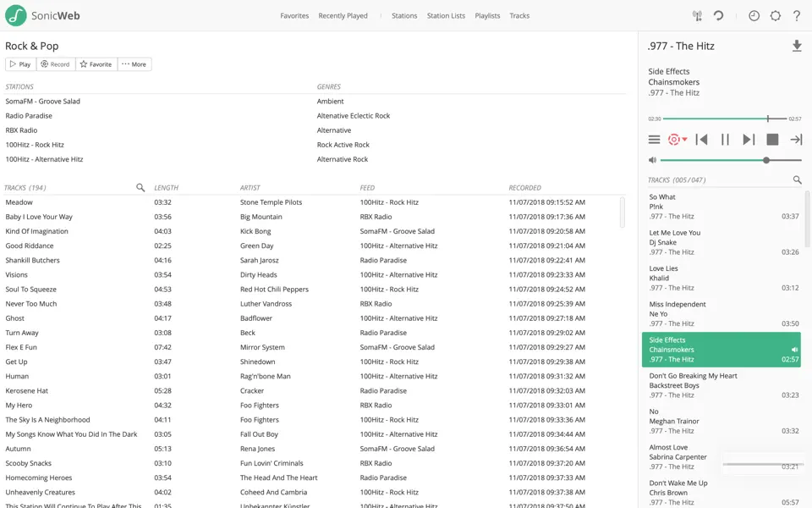812x508 pixels.
Task: Open the player hamburger menu
Action: tap(654, 140)
